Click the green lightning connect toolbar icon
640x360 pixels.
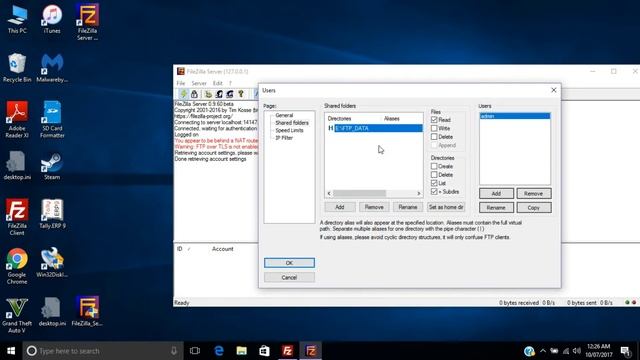[184, 94]
